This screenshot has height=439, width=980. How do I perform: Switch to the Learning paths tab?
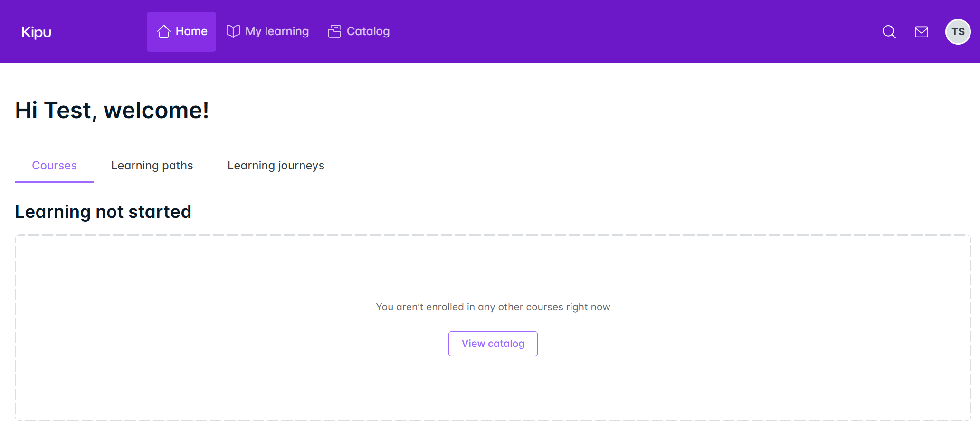pos(152,166)
